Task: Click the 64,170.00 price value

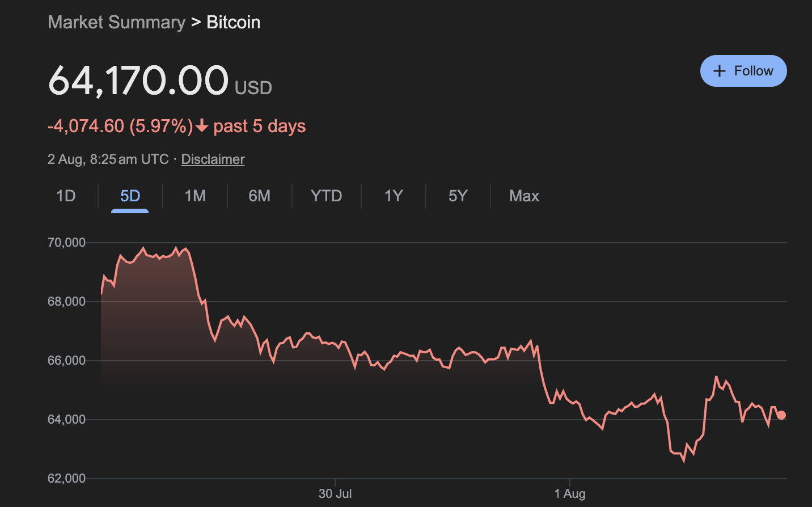Action: pyautogui.click(x=138, y=80)
